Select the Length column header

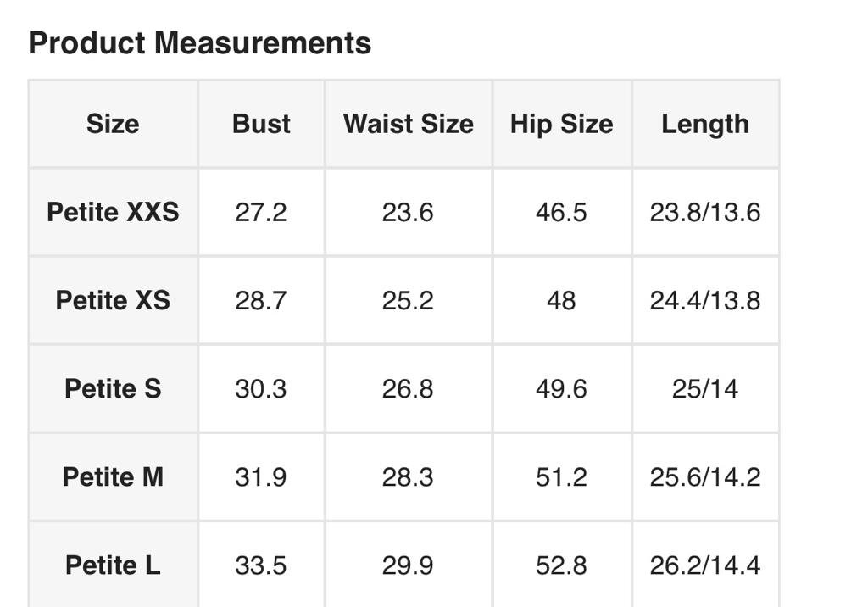coord(704,124)
